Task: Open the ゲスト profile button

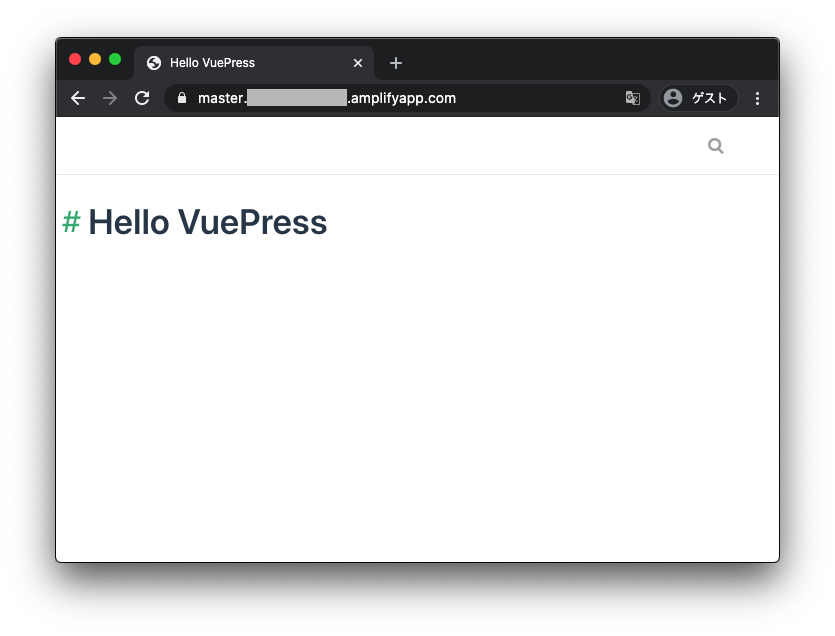Action: (x=699, y=98)
